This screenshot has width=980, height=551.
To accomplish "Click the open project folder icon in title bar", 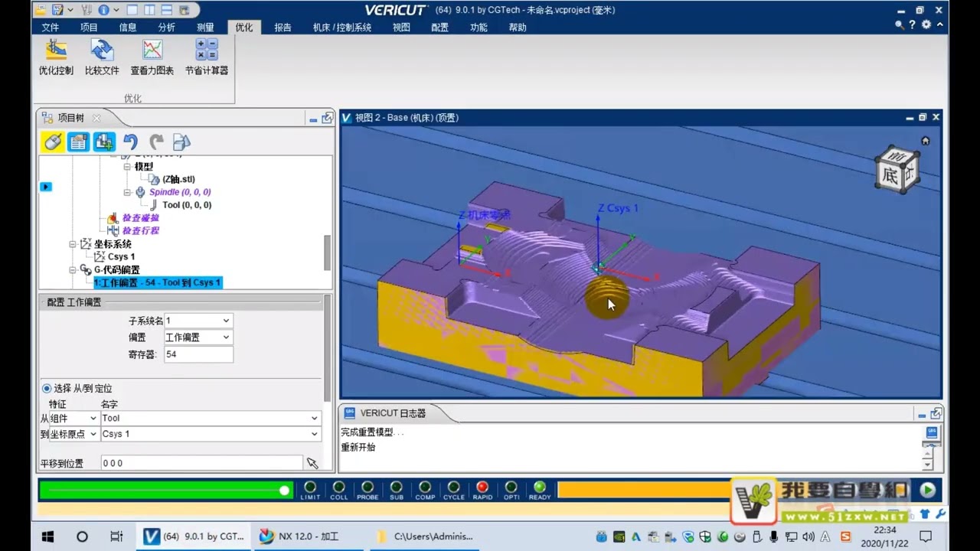I will (x=40, y=10).
